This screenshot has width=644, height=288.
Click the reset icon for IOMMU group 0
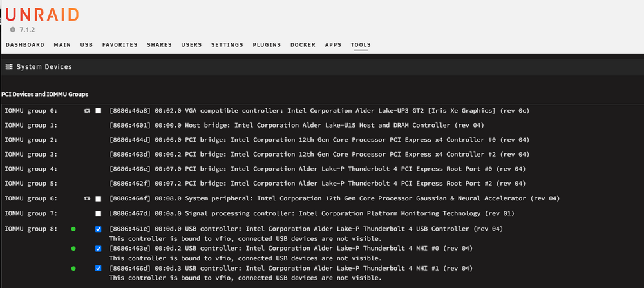coord(87,111)
